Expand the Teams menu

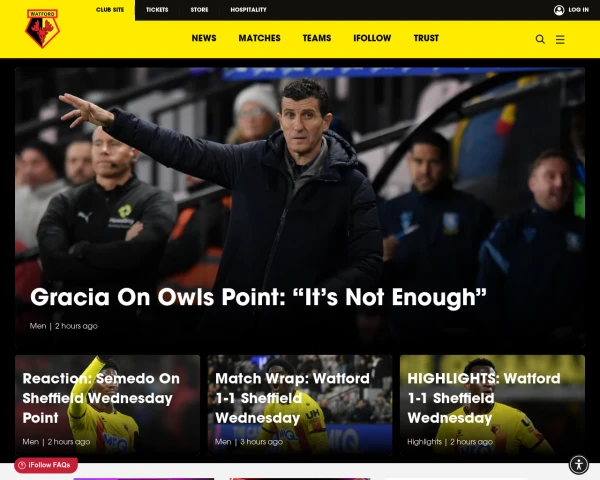pyautogui.click(x=317, y=38)
